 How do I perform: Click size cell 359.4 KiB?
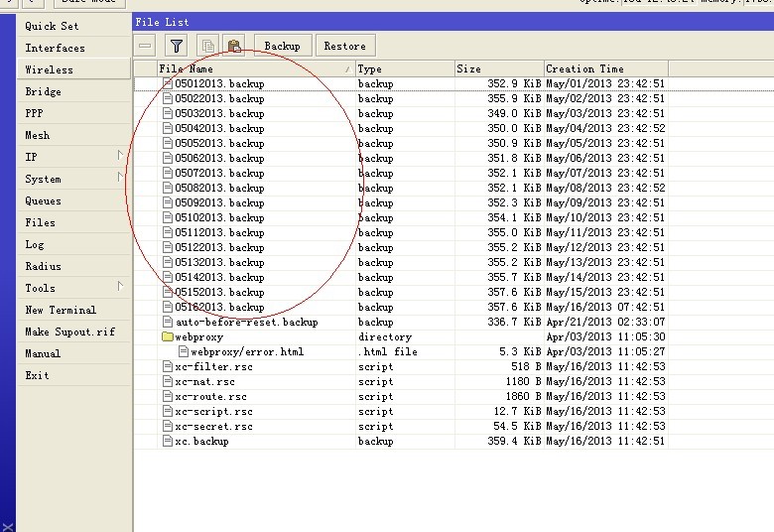click(x=514, y=441)
